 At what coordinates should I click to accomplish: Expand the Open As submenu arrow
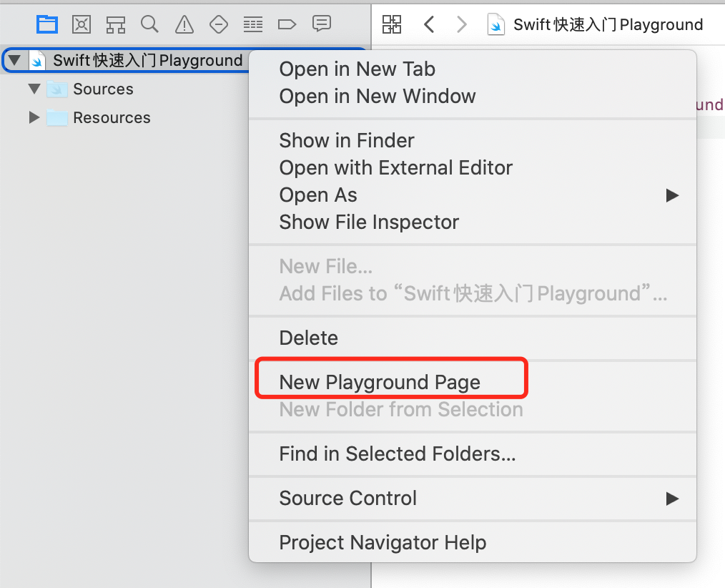(x=672, y=195)
